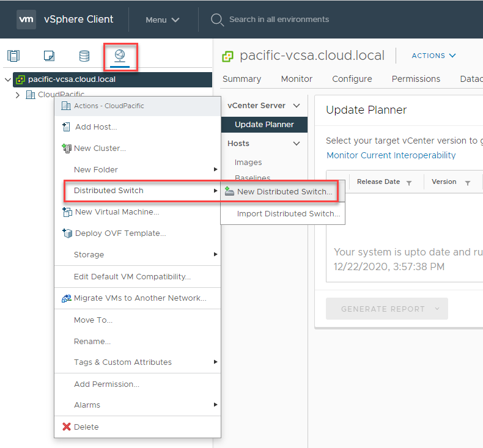The width and height of the screenshot is (483, 448).
Task: Click the Release Date column header
Action: coord(378,182)
